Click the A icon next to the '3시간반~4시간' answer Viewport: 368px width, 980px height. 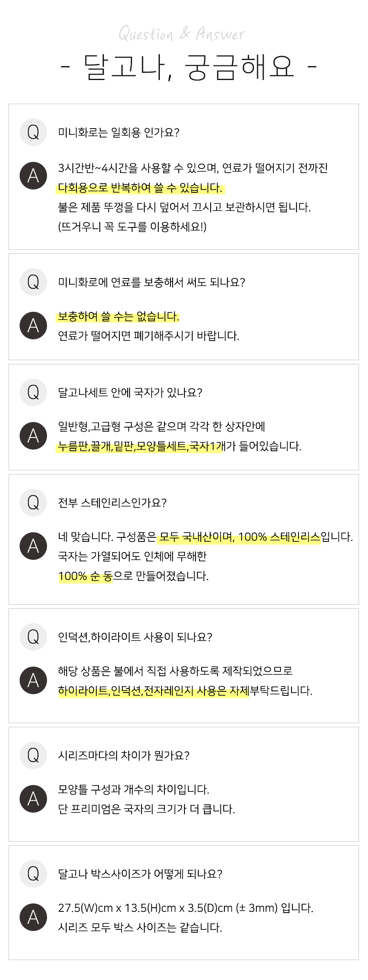pyautogui.click(x=33, y=176)
